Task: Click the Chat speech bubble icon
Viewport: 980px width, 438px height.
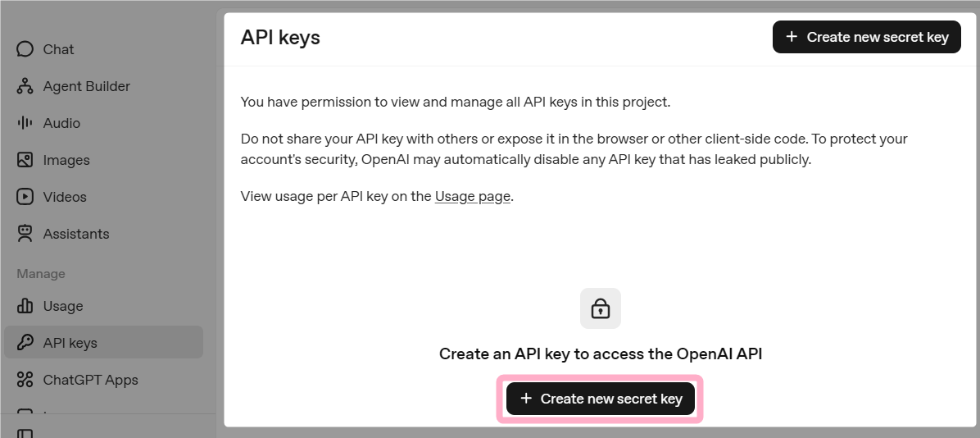Action: click(x=25, y=49)
